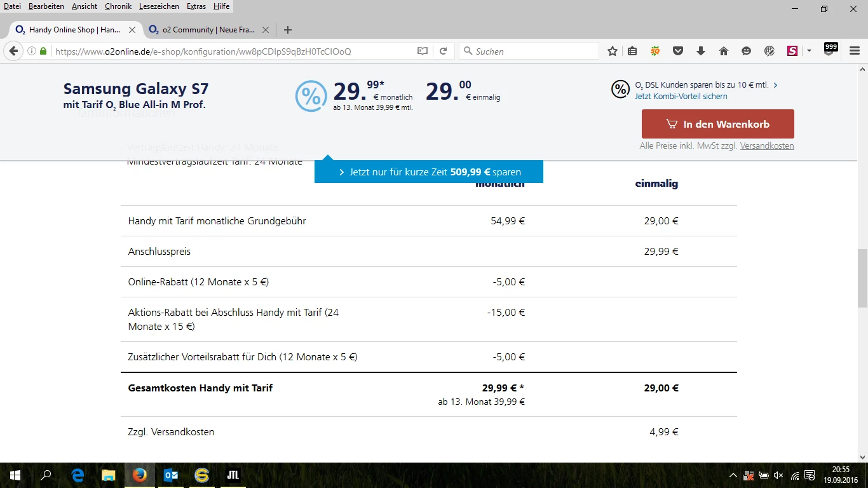Open the smiley chat icon

point(747,51)
